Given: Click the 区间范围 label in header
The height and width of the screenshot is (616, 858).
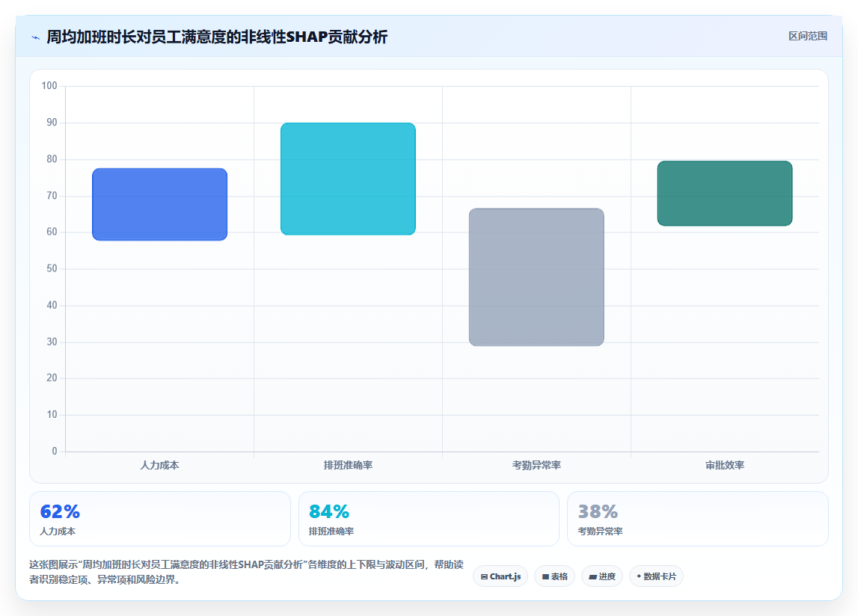Looking at the screenshot, I should tap(808, 36).
